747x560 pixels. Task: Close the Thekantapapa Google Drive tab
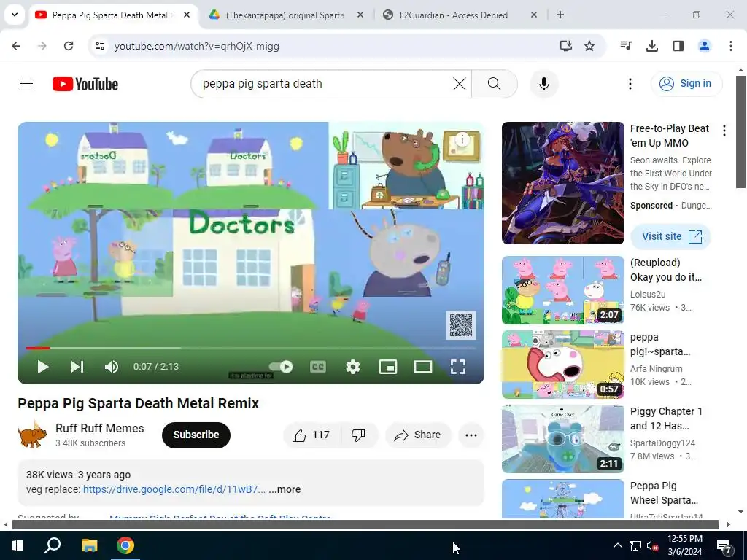point(360,15)
